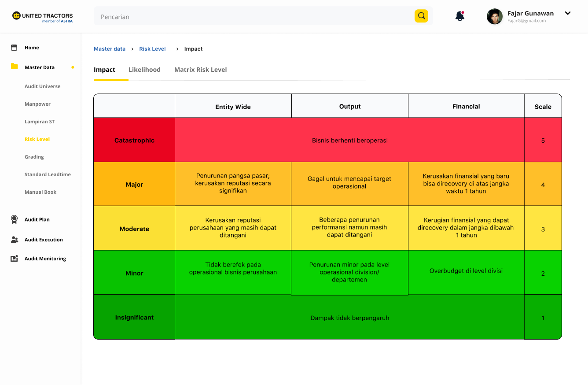Open Manual Book in sidebar
The width and height of the screenshot is (588, 385).
pyautogui.click(x=40, y=192)
